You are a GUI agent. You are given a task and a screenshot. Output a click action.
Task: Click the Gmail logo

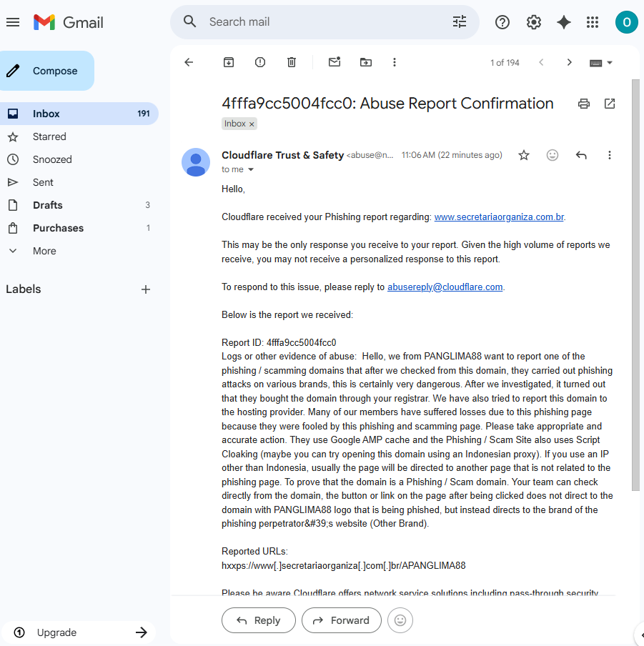pyautogui.click(x=69, y=22)
